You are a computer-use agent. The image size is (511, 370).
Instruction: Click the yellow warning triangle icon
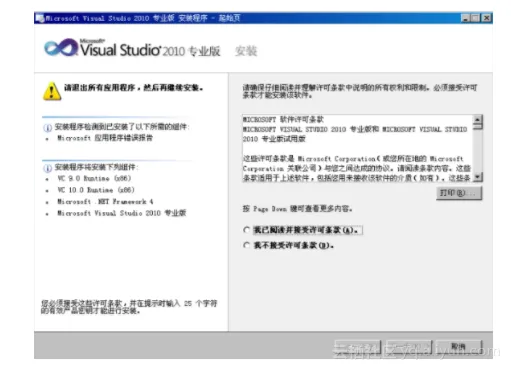[x=52, y=91]
